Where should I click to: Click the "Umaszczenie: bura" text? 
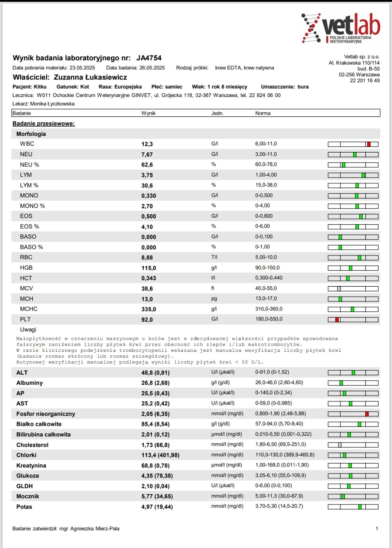(x=285, y=87)
